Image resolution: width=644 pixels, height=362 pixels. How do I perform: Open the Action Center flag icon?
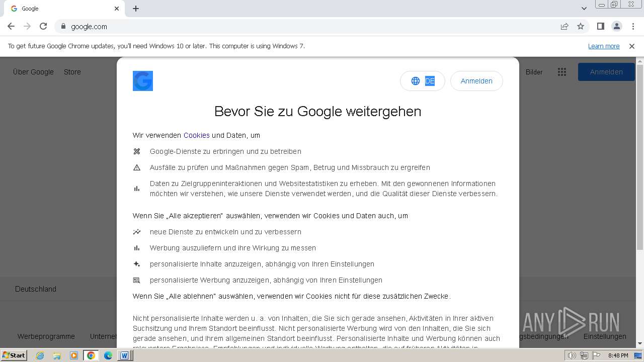point(596,355)
